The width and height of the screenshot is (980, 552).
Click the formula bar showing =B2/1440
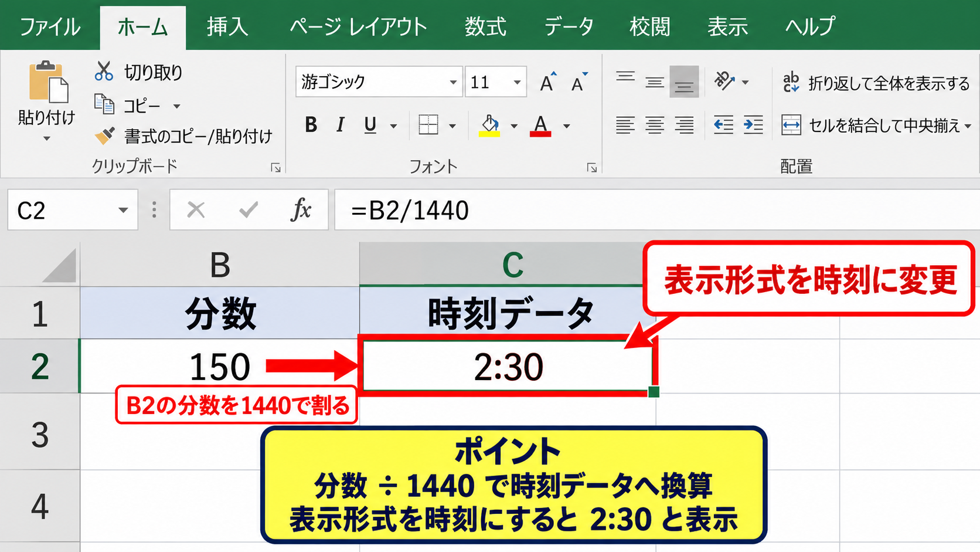click(x=656, y=209)
